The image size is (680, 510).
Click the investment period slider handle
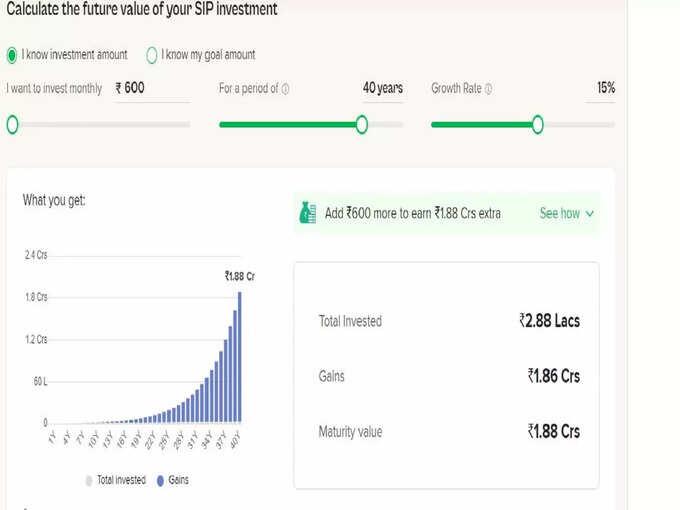point(361,124)
